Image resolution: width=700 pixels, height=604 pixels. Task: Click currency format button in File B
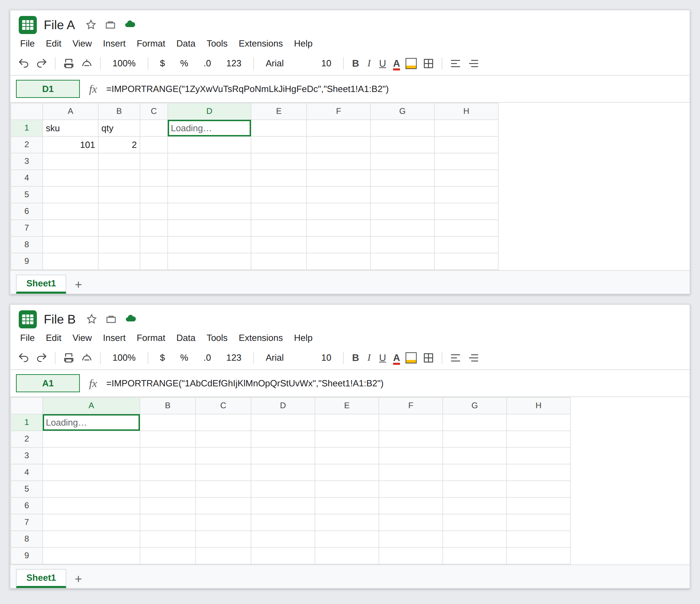click(x=162, y=358)
